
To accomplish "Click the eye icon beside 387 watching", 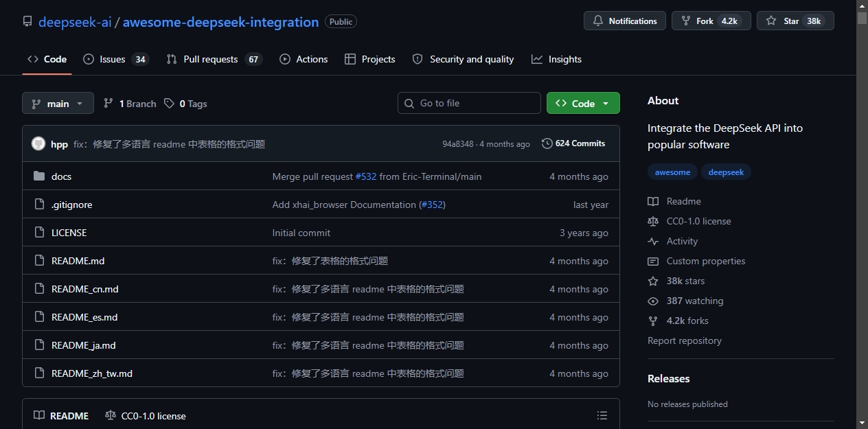I will coord(653,301).
